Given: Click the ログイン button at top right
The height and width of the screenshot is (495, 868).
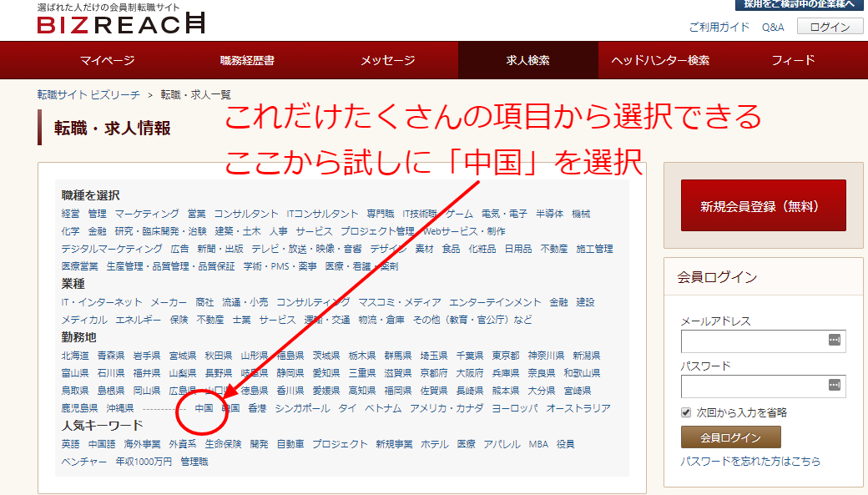Looking at the screenshot, I should point(830,27).
